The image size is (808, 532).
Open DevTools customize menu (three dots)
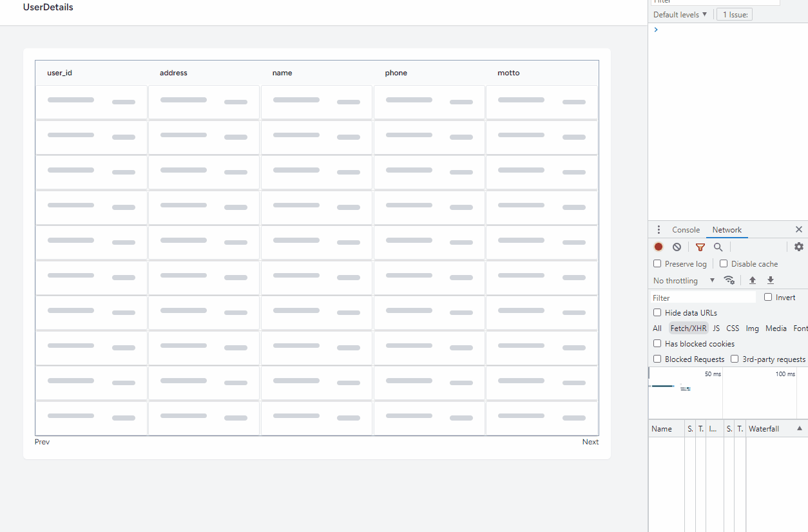[x=658, y=229]
